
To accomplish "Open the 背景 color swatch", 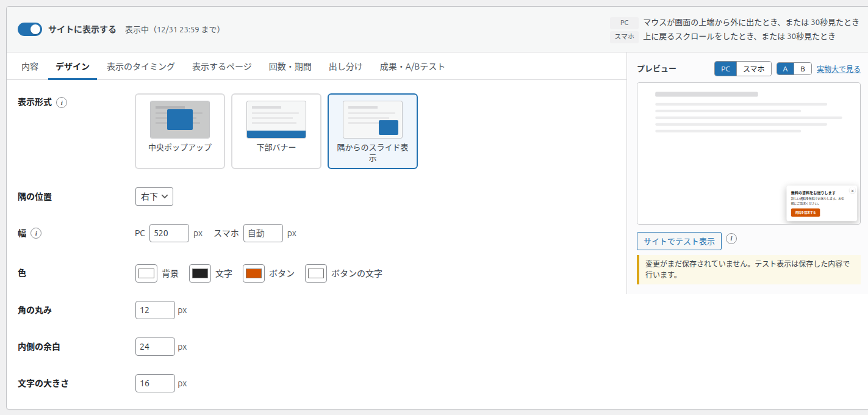I will [x=146, y=273].
